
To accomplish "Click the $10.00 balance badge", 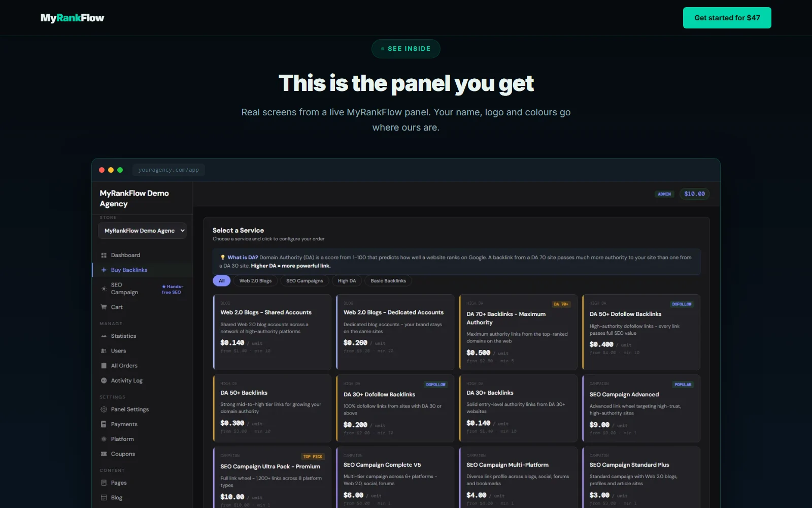I will coord(694,194).
